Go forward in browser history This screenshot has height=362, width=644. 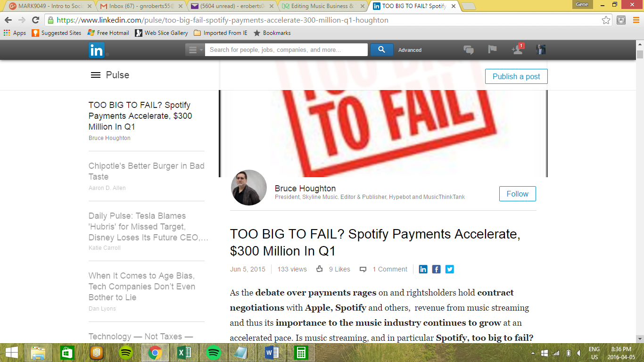pyautogui.click(x=22, y=20)
